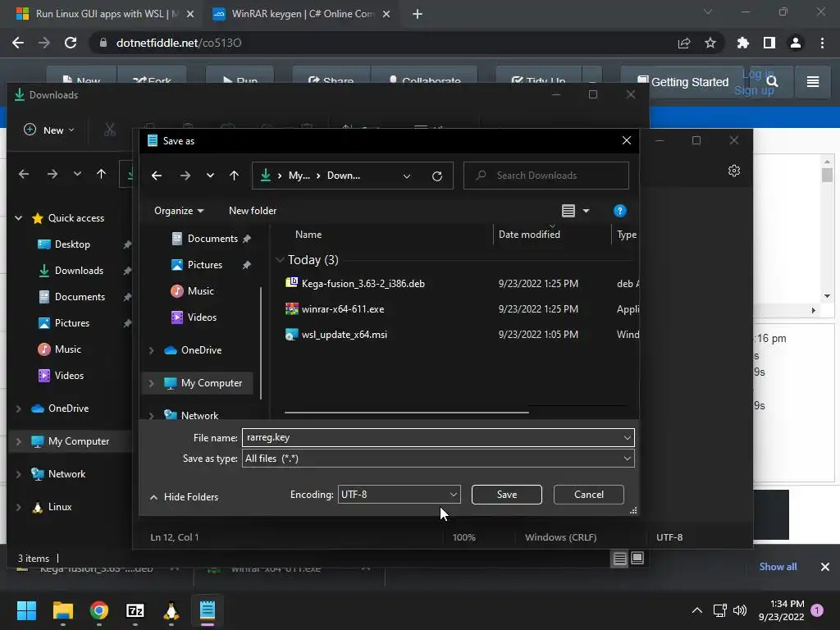Select Videos in Save as dialog sidebar
The height and width of the screenshot is (630, 840).
(x=202, y=317)
